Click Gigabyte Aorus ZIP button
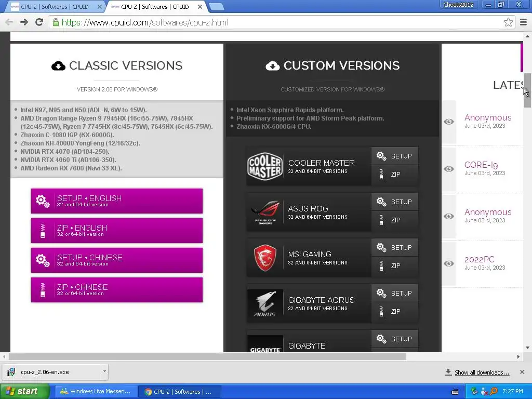 pyautogui.click(x=395, y=312)
